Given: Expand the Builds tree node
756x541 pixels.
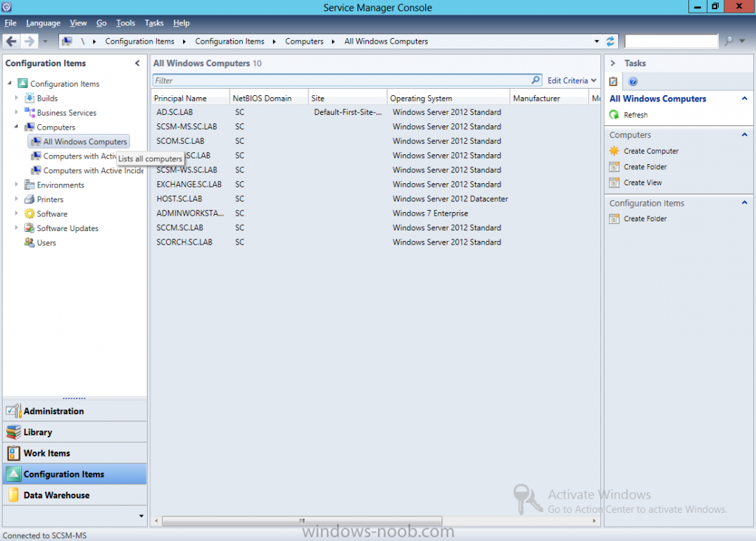Looking at the screenshot, I should pyautogui.click(x=16, y=98).
